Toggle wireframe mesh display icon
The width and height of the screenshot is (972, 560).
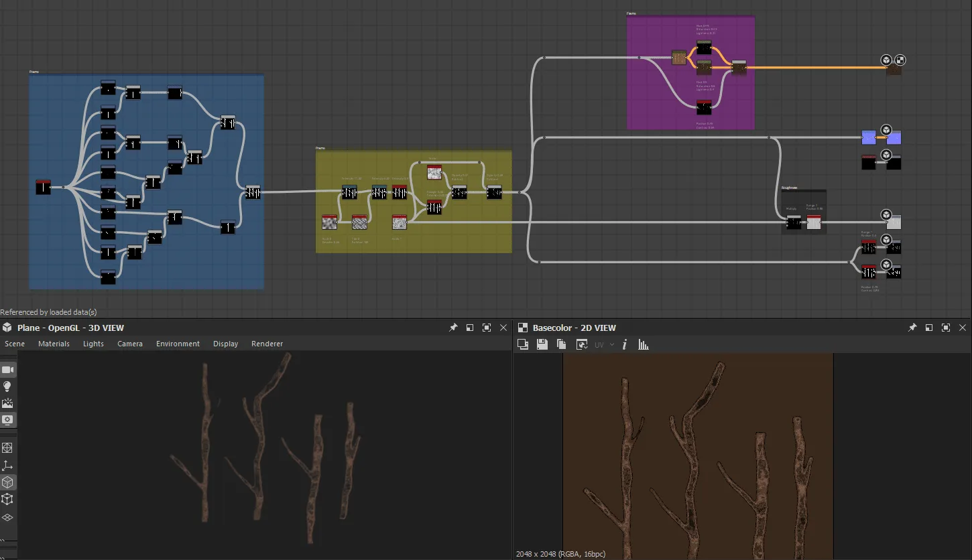[7, 448]
